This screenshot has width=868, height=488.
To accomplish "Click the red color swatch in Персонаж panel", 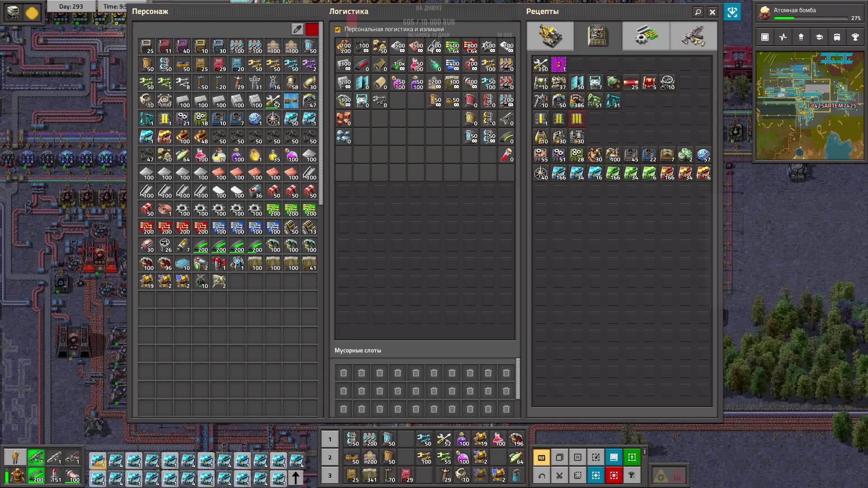I will (312, 29).
